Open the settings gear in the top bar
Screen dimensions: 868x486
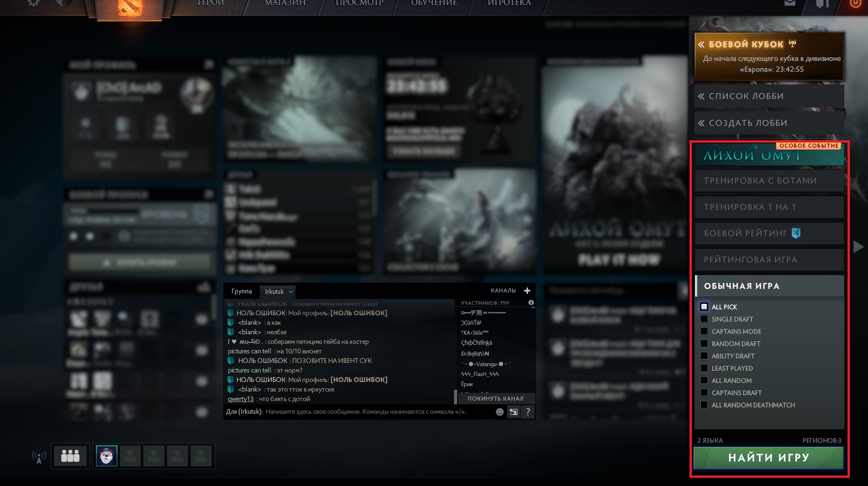(x=33, y=3)
